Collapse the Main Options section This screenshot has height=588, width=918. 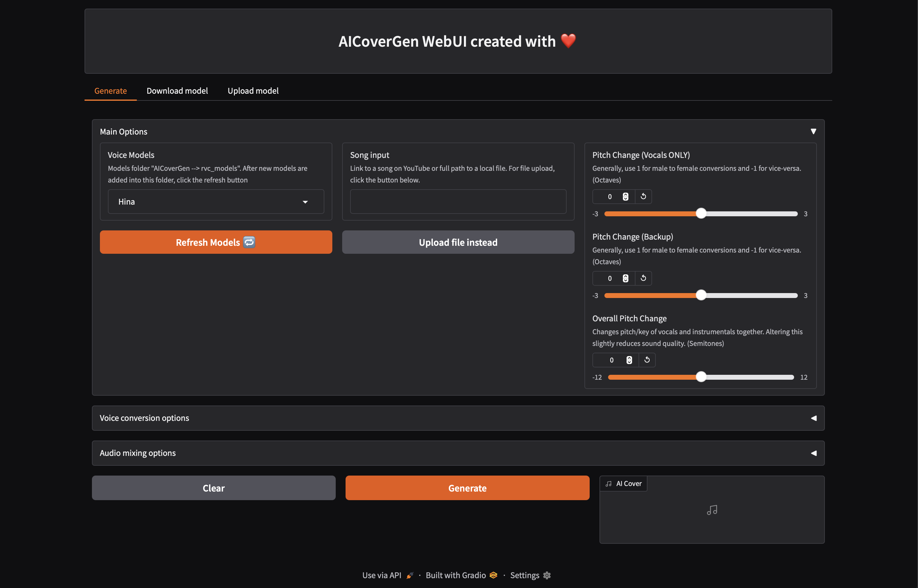click(813, 131)
